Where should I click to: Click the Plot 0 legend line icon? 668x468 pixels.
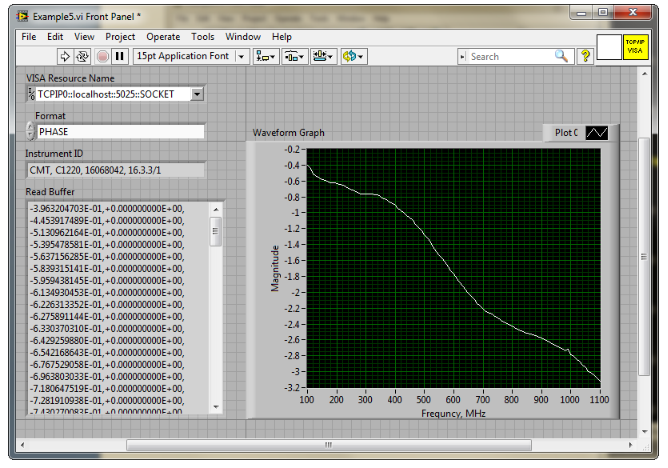click(x=596, y=133)
